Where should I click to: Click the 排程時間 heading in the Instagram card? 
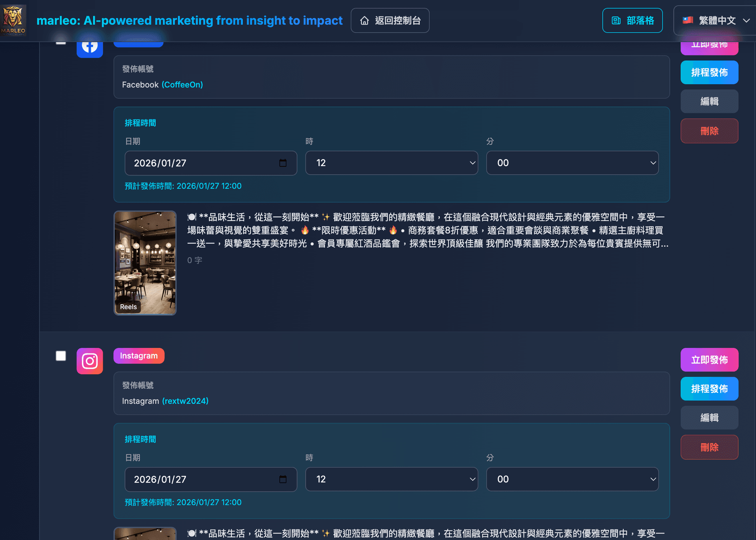tap(141, 440)
